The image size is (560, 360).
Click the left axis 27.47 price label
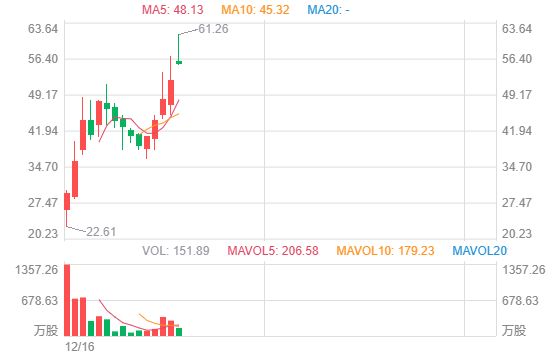tap(43, 203)
